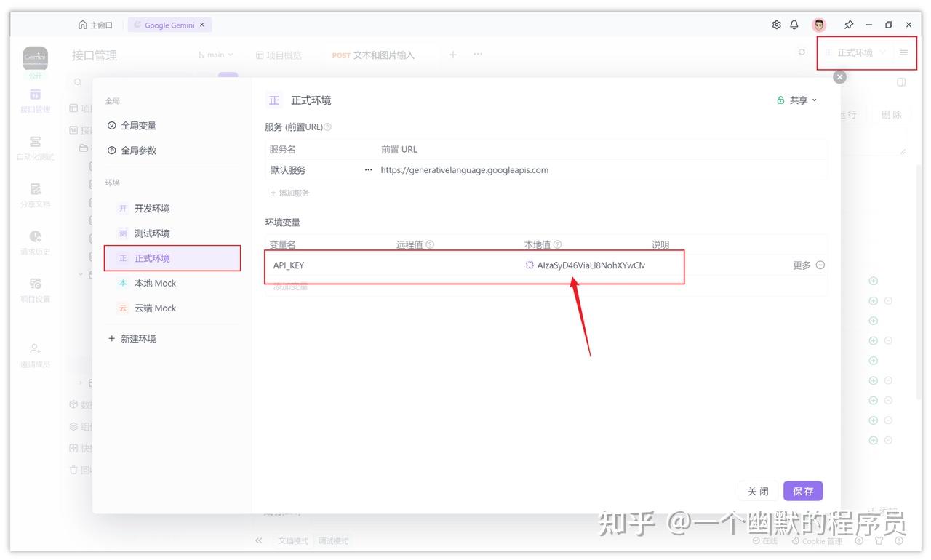Open 项目设置 in the sidebar
The width and height of the screenshot is (931, 560).
click(x=34, y=287)
